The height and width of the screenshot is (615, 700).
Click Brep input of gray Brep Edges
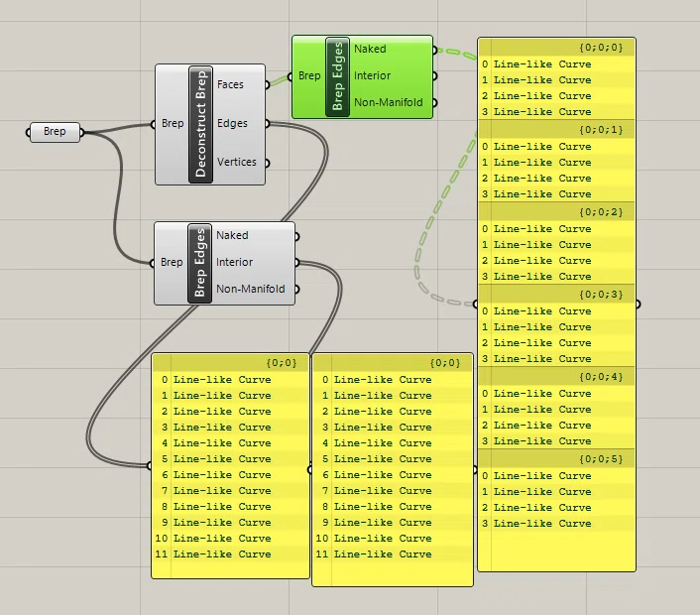pyautogui.click(x=172, y=262)
